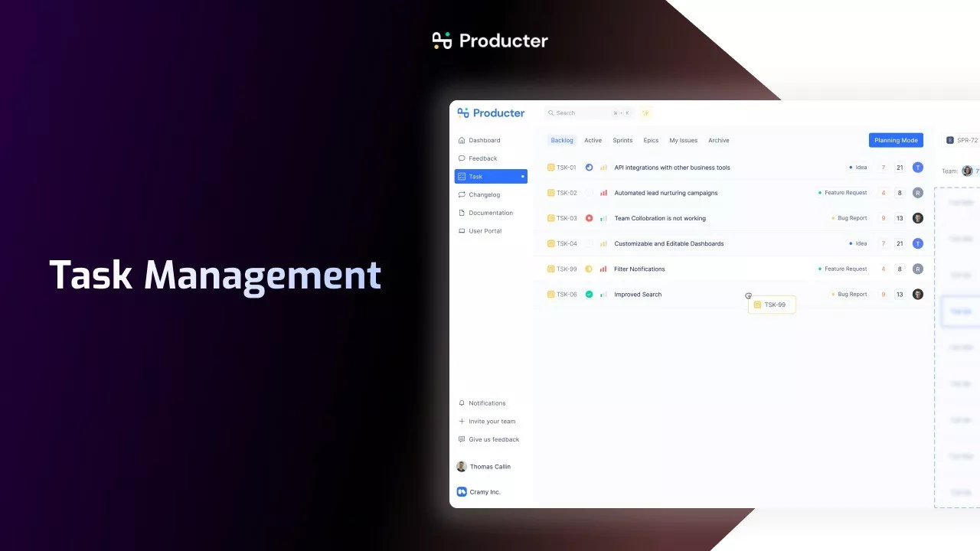The width and height of the screenshot is (980, 551).
Task: Click the plus icon for Invite your team
Action: pos(462,422)
